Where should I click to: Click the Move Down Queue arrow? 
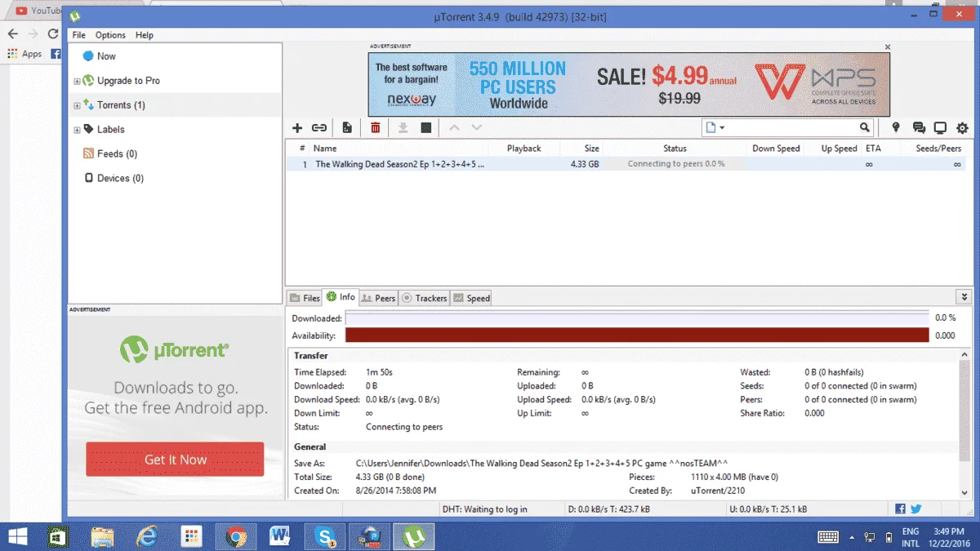click(477, 128)
